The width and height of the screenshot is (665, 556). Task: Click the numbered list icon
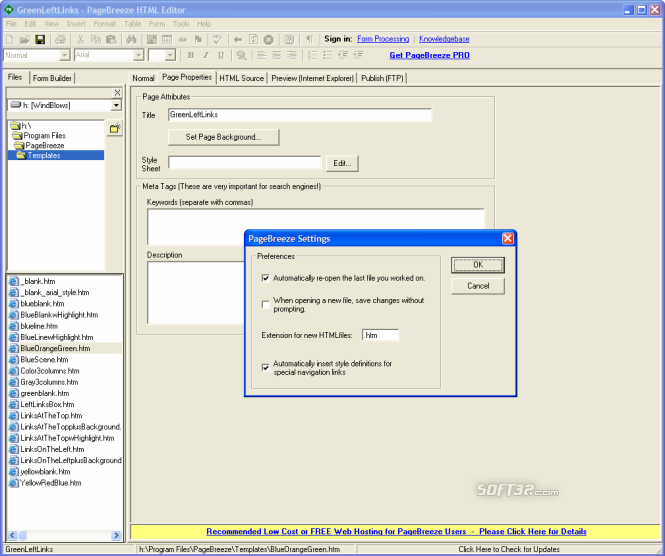pyautogui.click(x=313, y=55)
